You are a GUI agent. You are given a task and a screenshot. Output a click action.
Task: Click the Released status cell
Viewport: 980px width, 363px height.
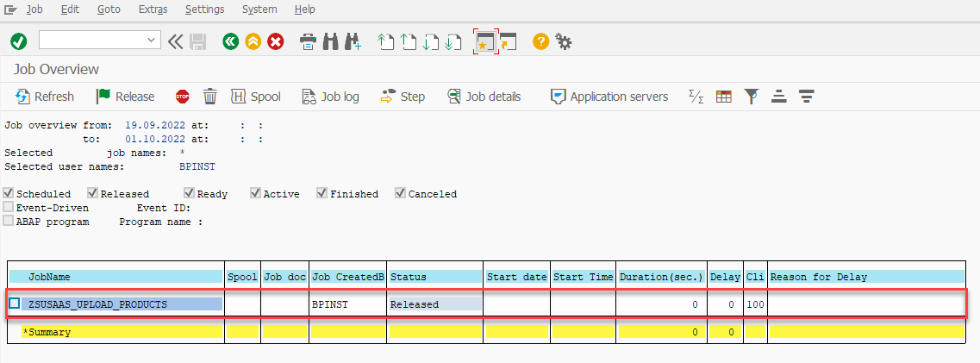[x=435, y=304]
